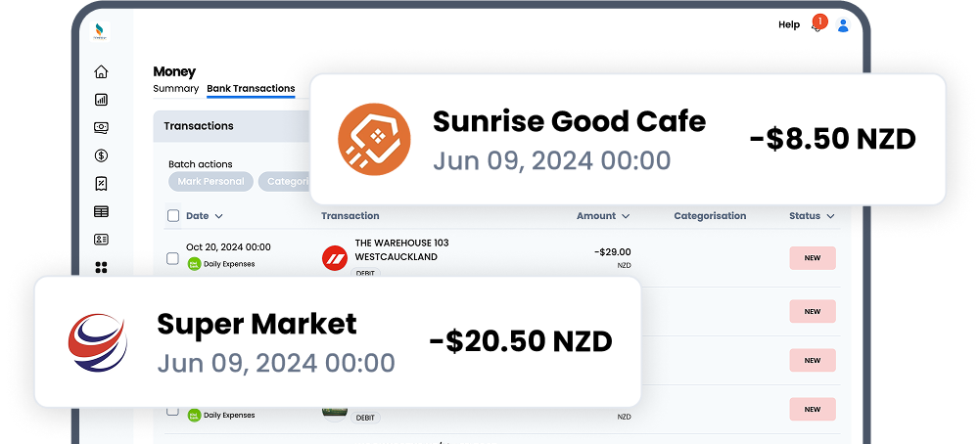Click the table grid sidebar icon
The image size is (980, 444).
point(101,211)
